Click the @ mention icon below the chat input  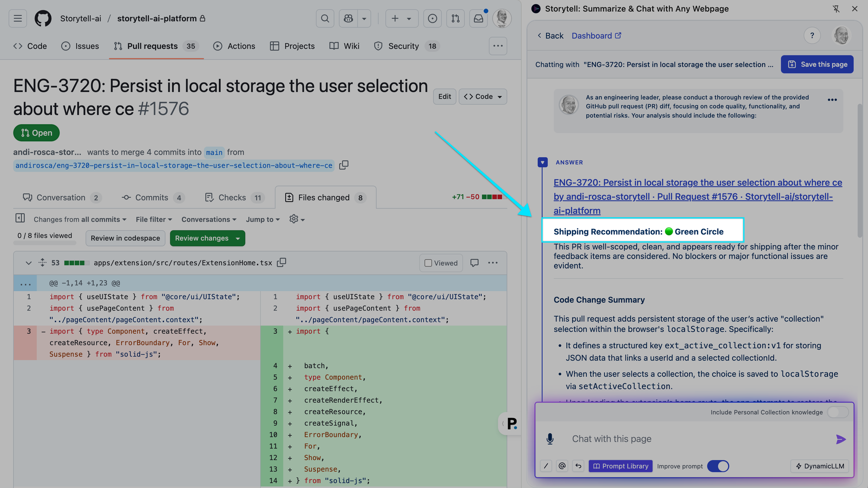pyautogui.click(x=562, y=465)
